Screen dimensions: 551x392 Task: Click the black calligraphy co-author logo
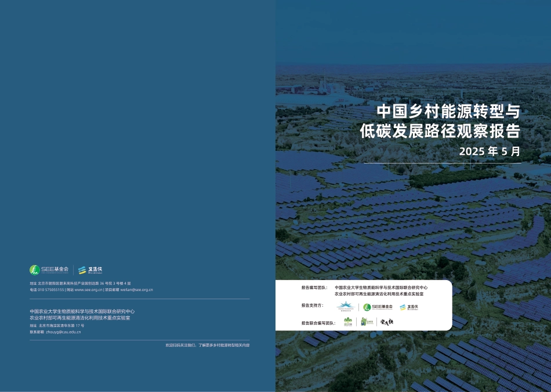coord(387,322)
